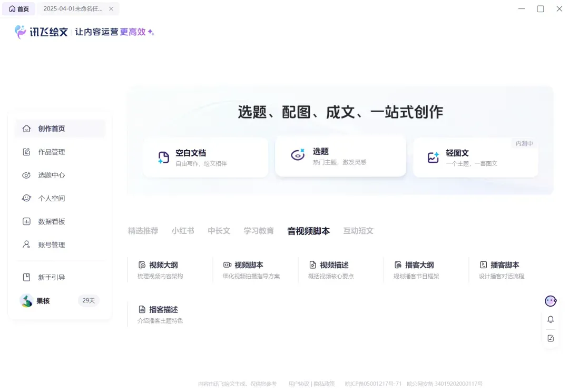Open the AI assistant face icon
569x392 pixels.
pyautogui.click(x=551, y=301)
